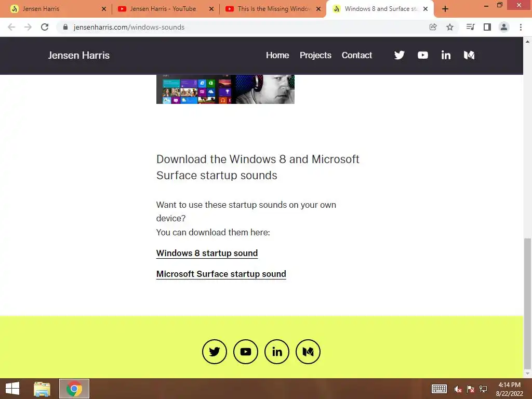
Task: Open the Windows Start button
Action: [x=12, y=389]
